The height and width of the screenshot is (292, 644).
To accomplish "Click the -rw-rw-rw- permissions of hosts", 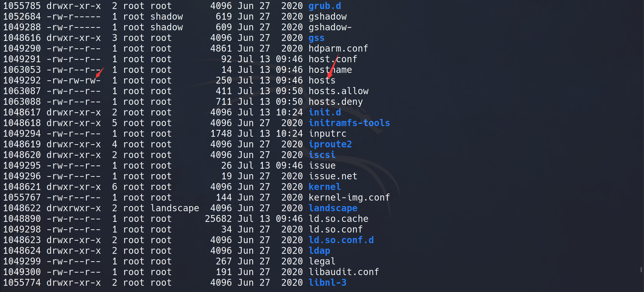I will tap(73, 80).
